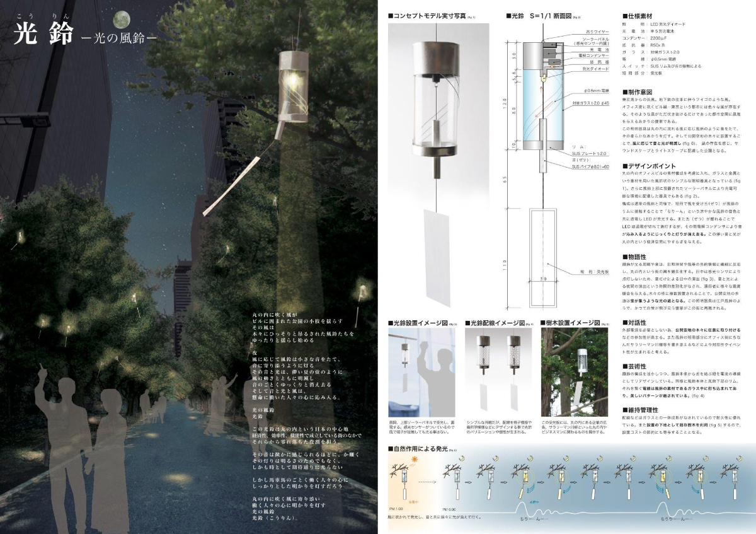Viewport: 756px width, 534px height.
Task: Click the デザインポイント heading
Action: coord(645,166)
